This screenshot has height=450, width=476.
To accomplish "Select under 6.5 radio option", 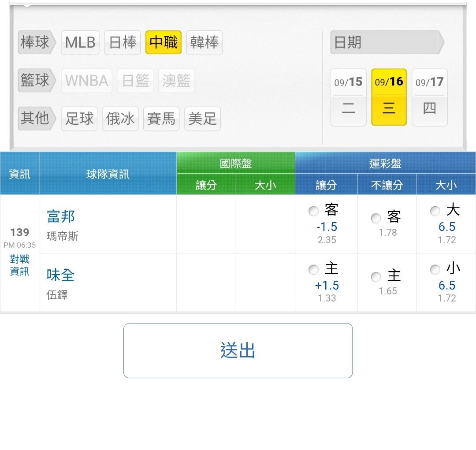I will (x=435, y=270).
